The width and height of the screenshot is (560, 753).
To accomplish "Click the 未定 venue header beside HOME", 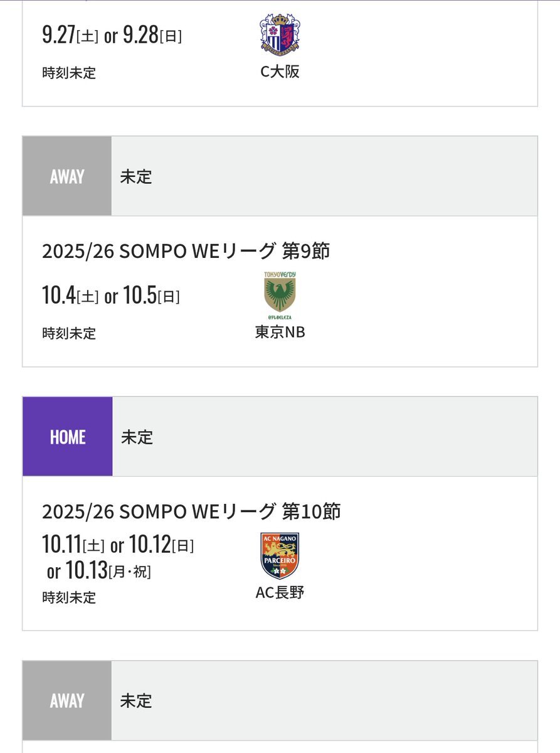I will coord(137,437).
